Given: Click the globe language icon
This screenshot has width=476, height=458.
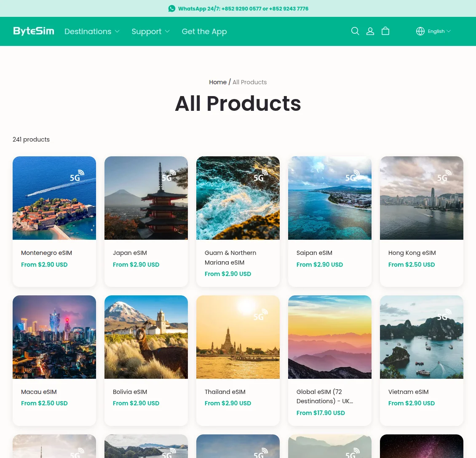Looking at the screenshot, I should [420, 31].
